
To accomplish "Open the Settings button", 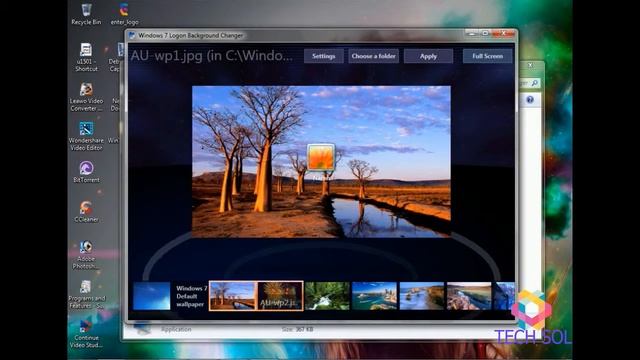I will pyautogui.click(x=324, y=56).
